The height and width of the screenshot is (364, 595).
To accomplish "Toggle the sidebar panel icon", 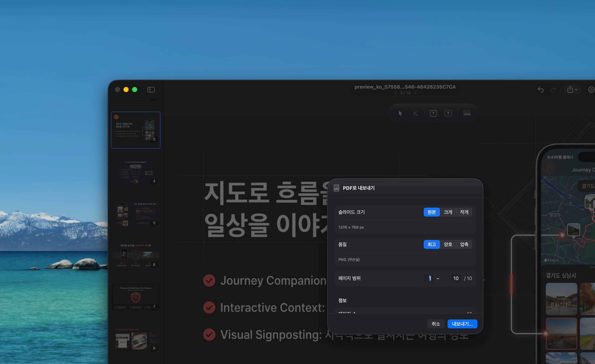I will [x=151, y=90].
